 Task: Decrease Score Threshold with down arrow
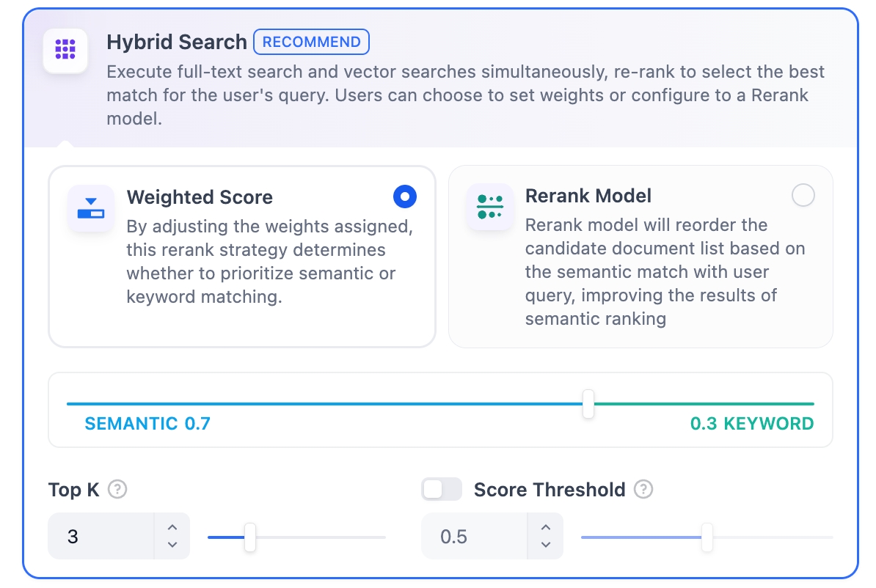(546, 545)
